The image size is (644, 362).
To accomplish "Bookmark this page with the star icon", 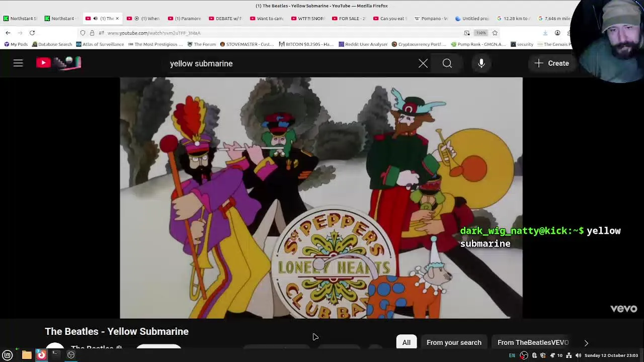I will coord(495,33).
